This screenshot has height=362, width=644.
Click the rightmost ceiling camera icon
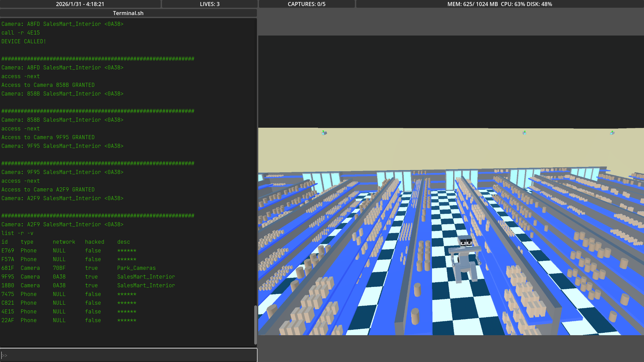pos(612,133)
